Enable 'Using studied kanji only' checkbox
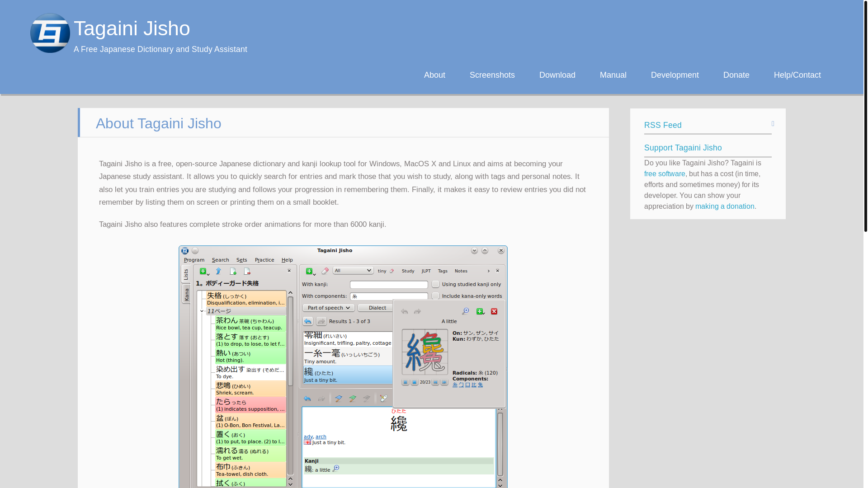The height and width of the screenshot is (488, 868). point(436,284)
